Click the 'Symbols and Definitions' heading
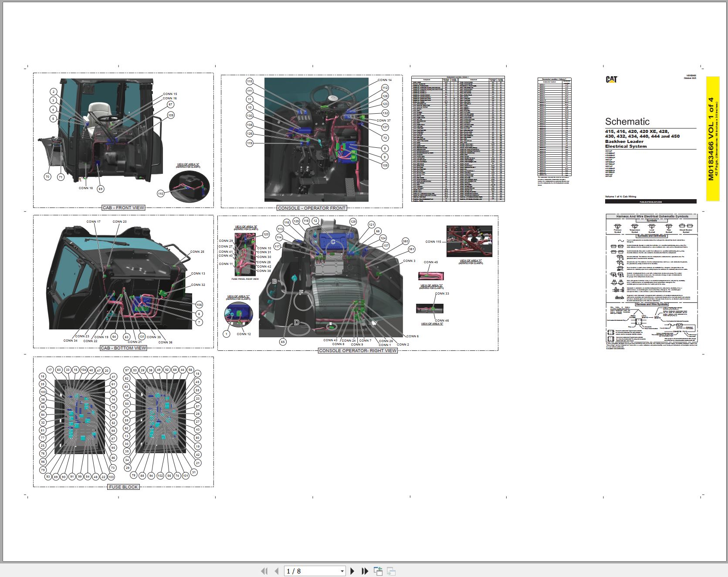Viewport: 728px width, 577px height. (x=651, y=236)
